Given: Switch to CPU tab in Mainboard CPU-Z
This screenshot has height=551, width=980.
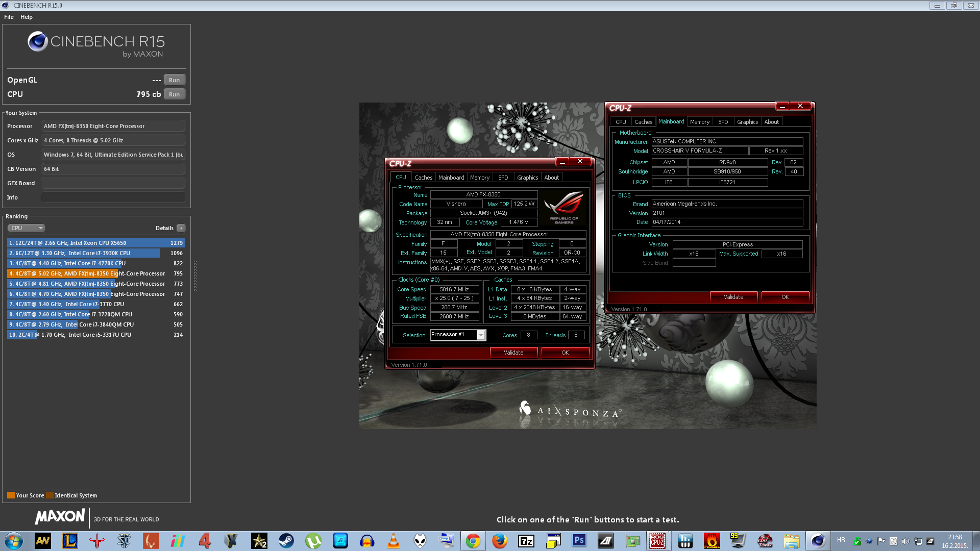Looking at the screenshot, I should [x=621, y=122].
